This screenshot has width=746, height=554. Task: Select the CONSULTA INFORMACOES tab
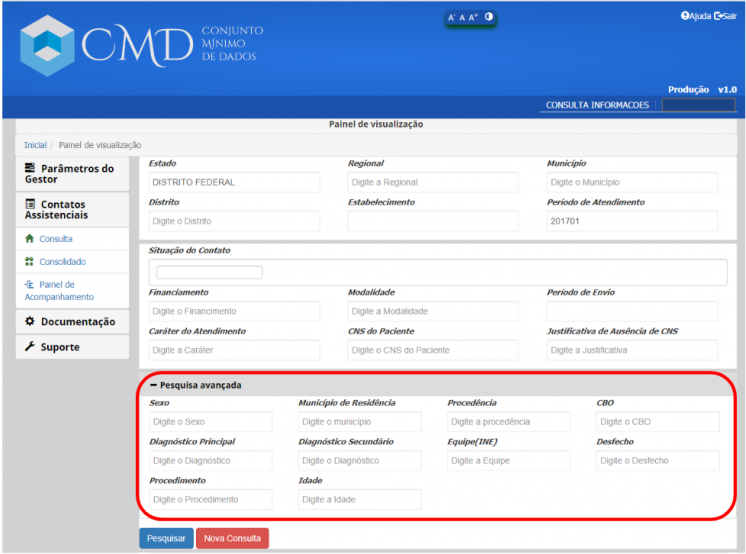click(x=597, y=105)
